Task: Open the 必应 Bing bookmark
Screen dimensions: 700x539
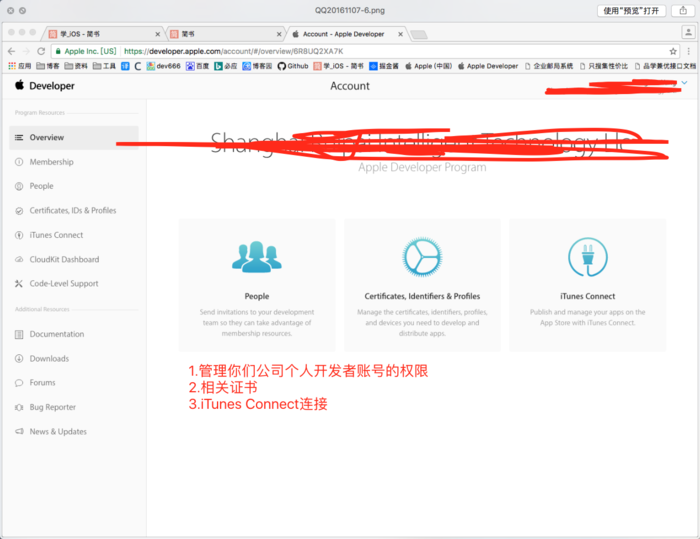Action: coord(225,66)
